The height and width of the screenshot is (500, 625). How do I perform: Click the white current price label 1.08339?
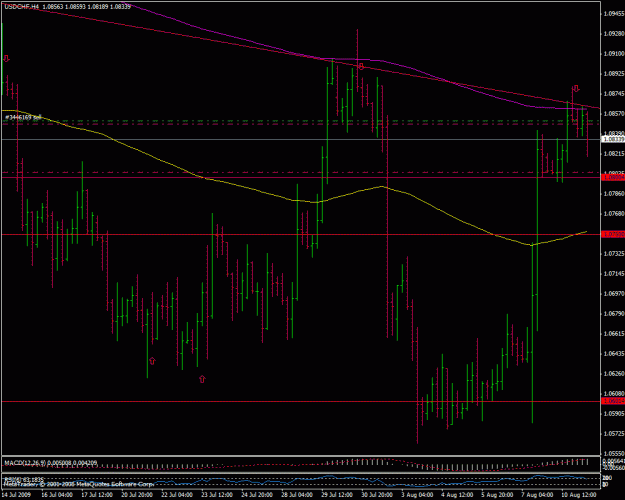click(613, 139)
